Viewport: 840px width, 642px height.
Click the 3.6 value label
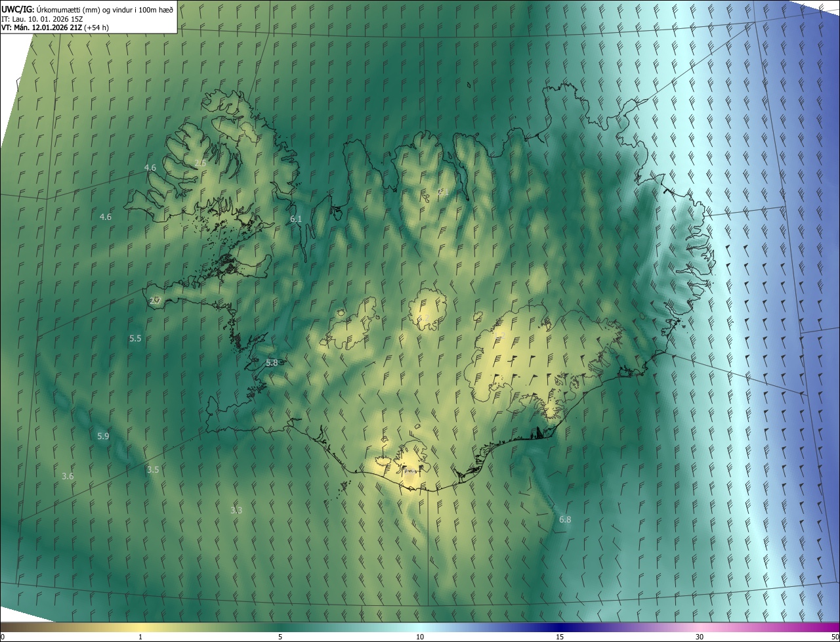point(68,476)
